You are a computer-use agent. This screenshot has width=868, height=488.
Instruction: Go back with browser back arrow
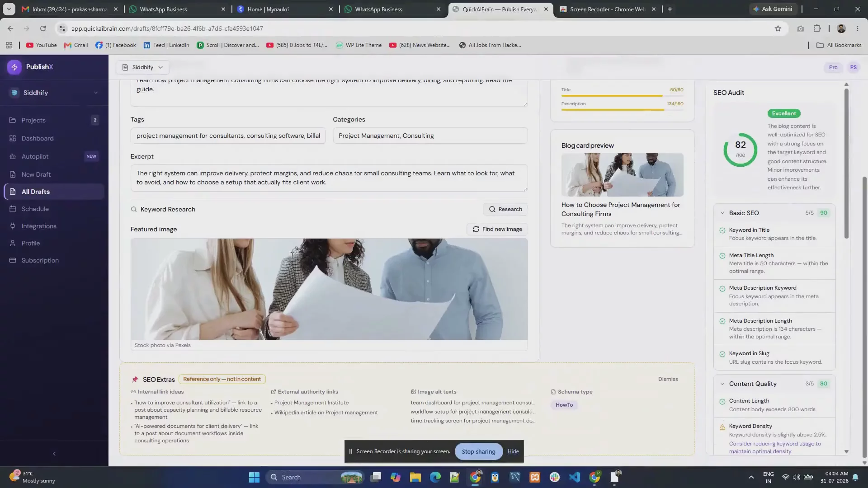click(x=10, y=28)
